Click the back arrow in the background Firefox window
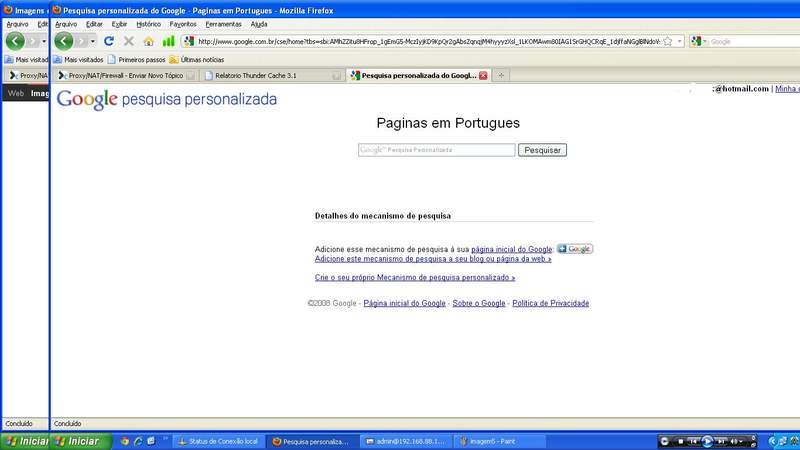Image resolution: width=800 pixels, height=450 pixels. coord(15,41)
